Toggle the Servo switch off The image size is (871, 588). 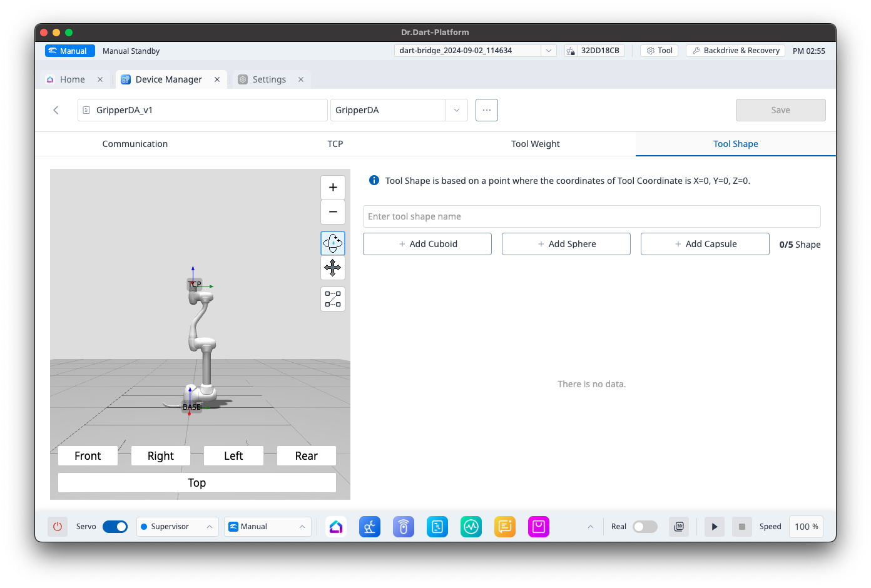tap(115, 527)
